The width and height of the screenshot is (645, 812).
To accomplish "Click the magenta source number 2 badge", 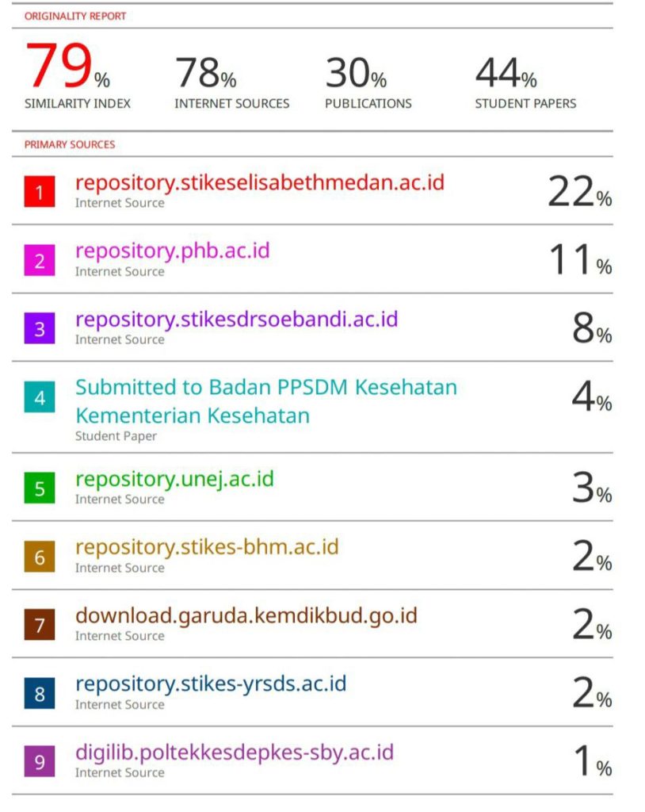I will point(40,260).
